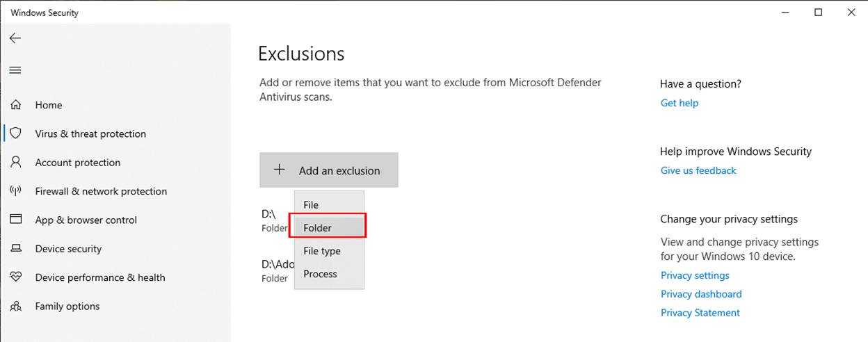Viewport: 868px width, 342px height.
Task: Select the Virus & threat protection shield icon
Action: [x=15, y=133]
